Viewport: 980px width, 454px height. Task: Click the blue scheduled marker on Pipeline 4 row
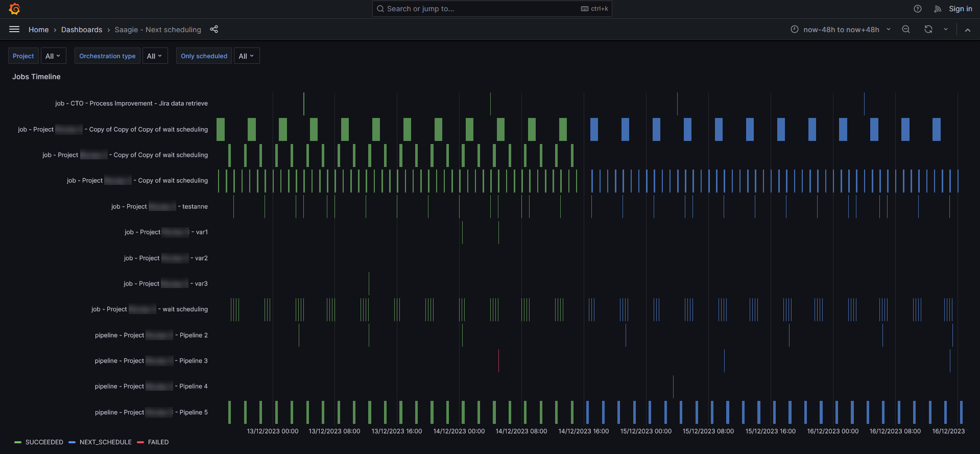pos(673,387)
